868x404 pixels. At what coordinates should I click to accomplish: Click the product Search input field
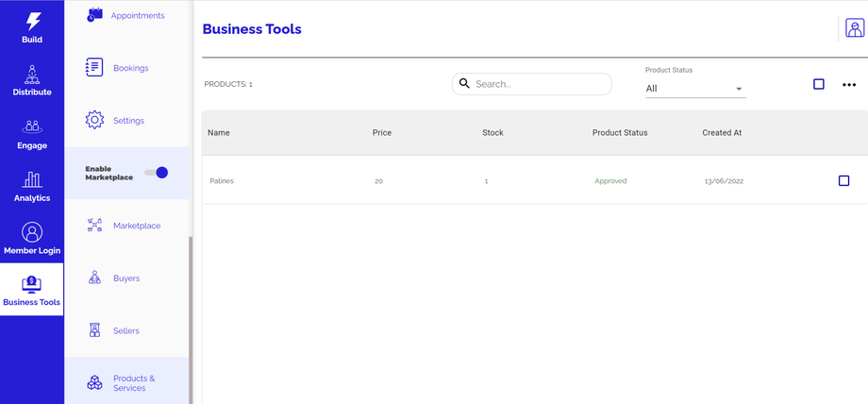tap(538, 84)
